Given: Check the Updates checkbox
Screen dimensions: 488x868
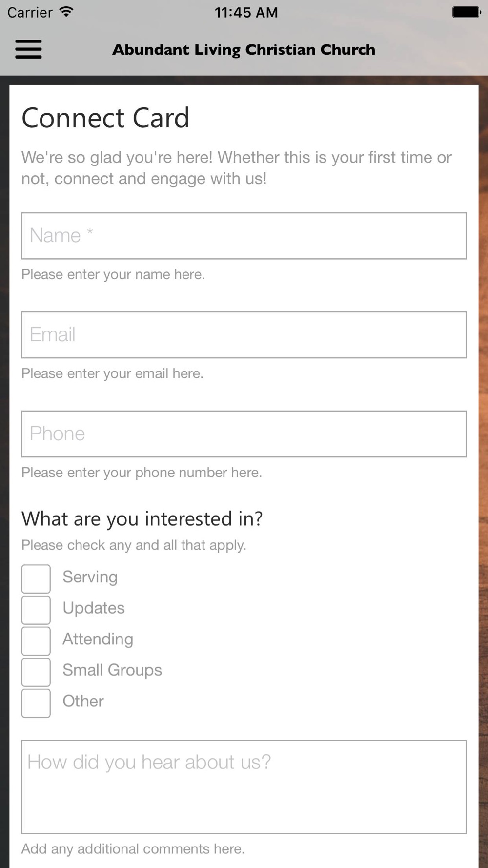Looking at the screenshot, I should pyautogui.click(x=36, y=610).
